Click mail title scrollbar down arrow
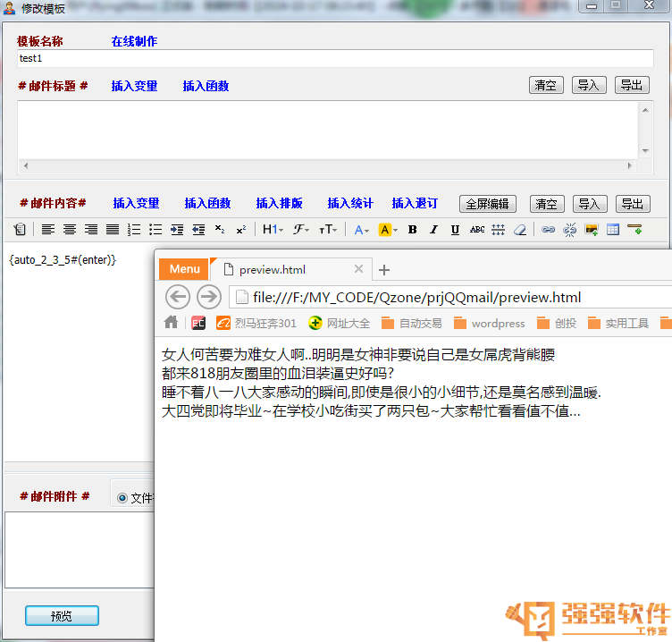The width and height of the screenshot is (672, 642). point(645,151)
